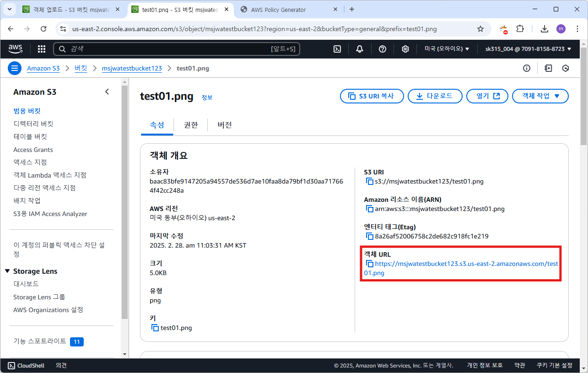Open the help question mark icon
This screenshot has width=588, height=373.
[383, 49]
